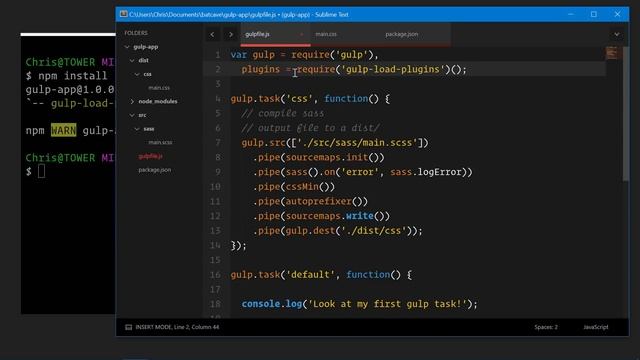Click line number 7 in gutter
Viewport: 640px width, 360px height.
click(218, 143)
